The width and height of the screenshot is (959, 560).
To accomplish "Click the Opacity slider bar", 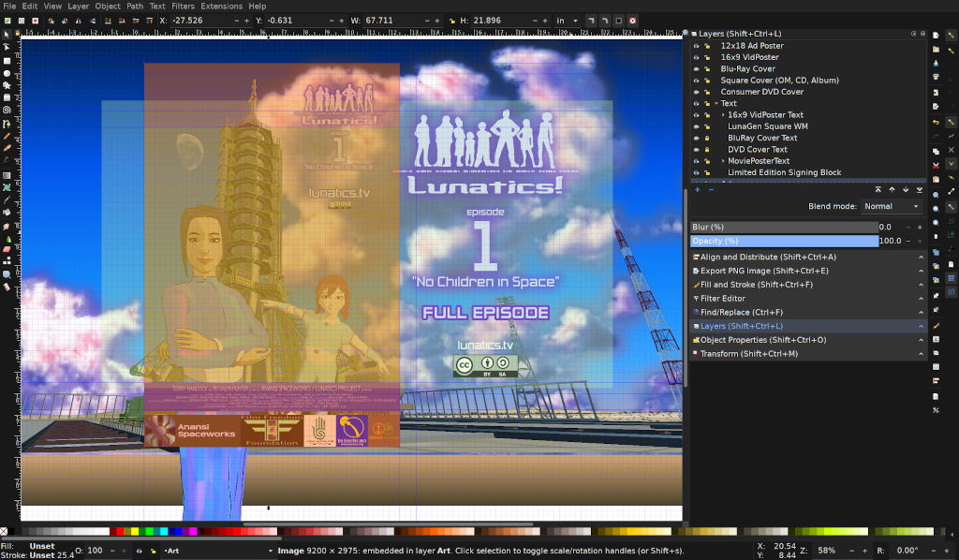I will 784,242.
